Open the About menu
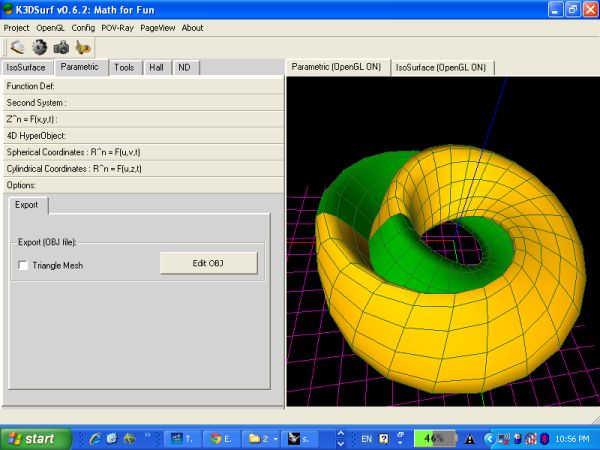This screenshot has width=600, height=450. point(192,28)
